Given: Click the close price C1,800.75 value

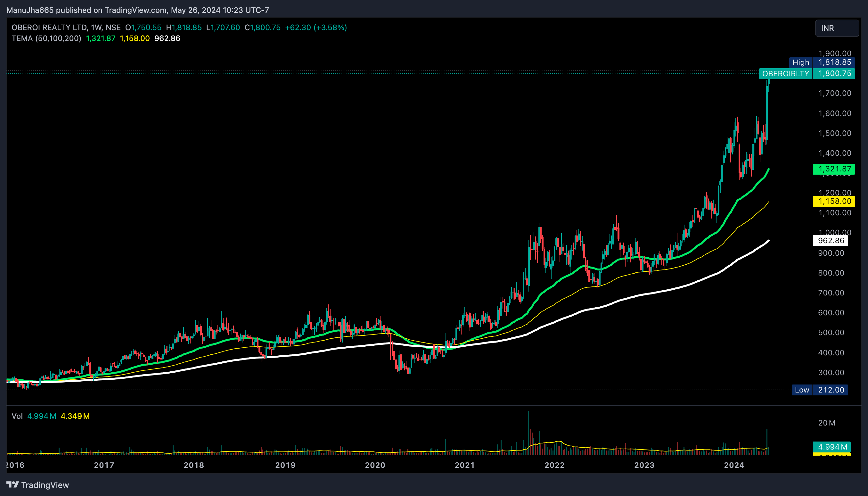Looking at the screenshot, I should point(263,28).
